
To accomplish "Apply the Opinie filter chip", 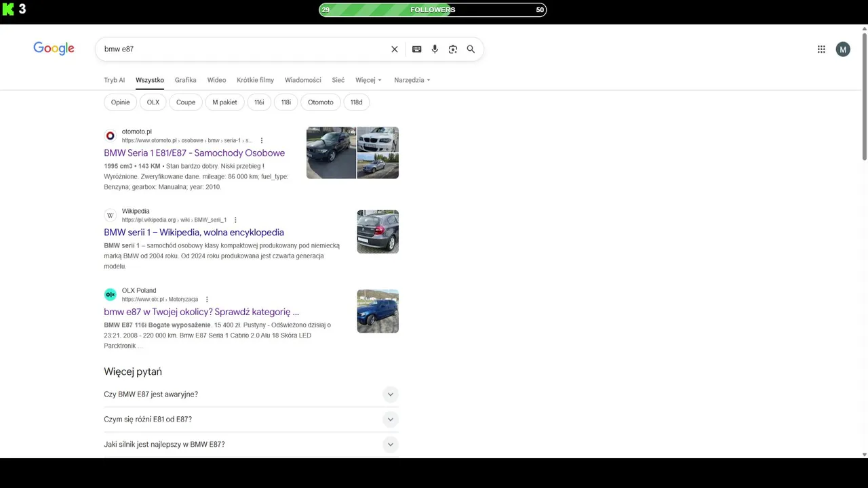I will point(120,102).
